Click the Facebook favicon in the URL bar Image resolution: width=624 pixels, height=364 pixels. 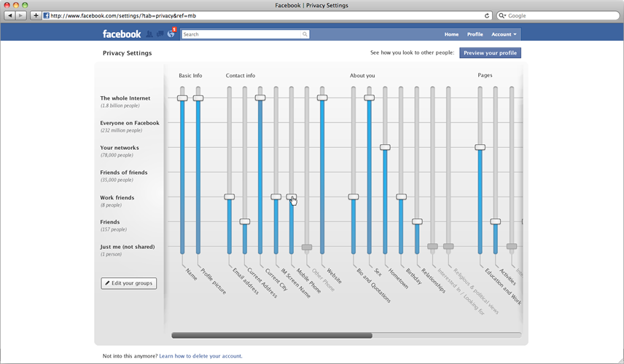click(x=46, y=16)
